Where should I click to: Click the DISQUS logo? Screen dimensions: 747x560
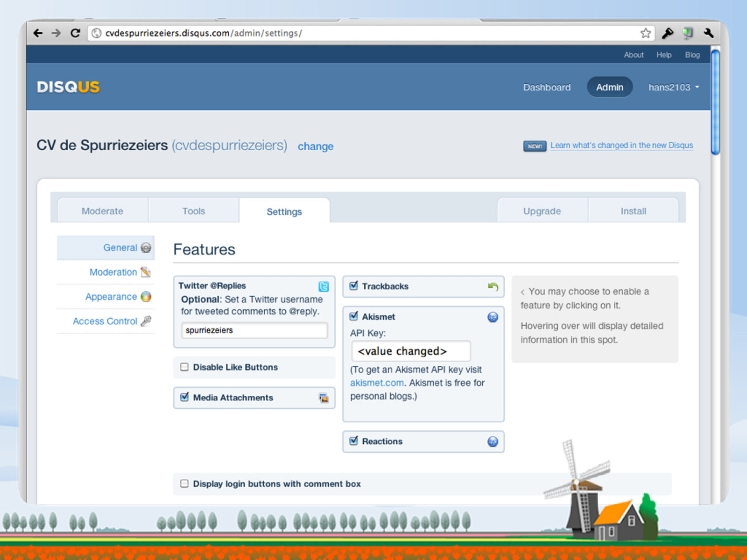click(68, 87)
